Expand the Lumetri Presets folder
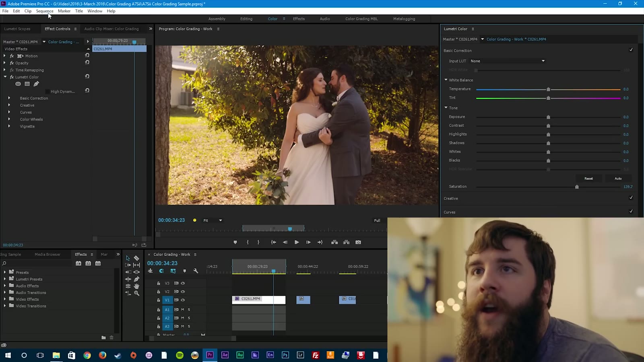 [x=4, y=279]
